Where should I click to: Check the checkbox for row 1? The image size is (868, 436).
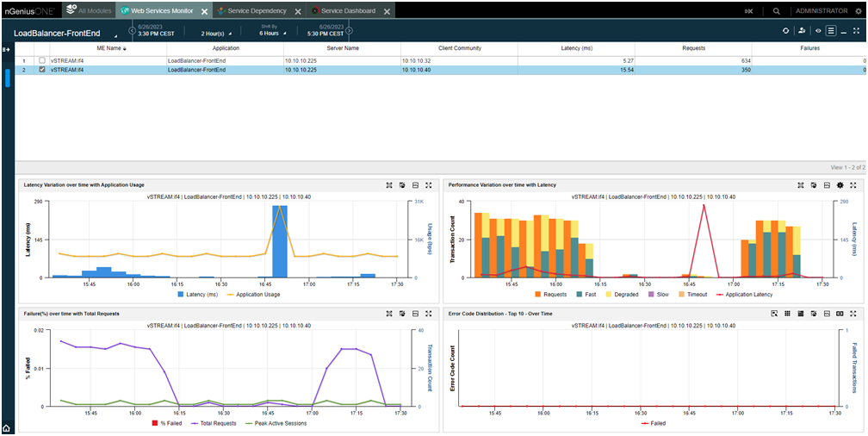(42, 60)
